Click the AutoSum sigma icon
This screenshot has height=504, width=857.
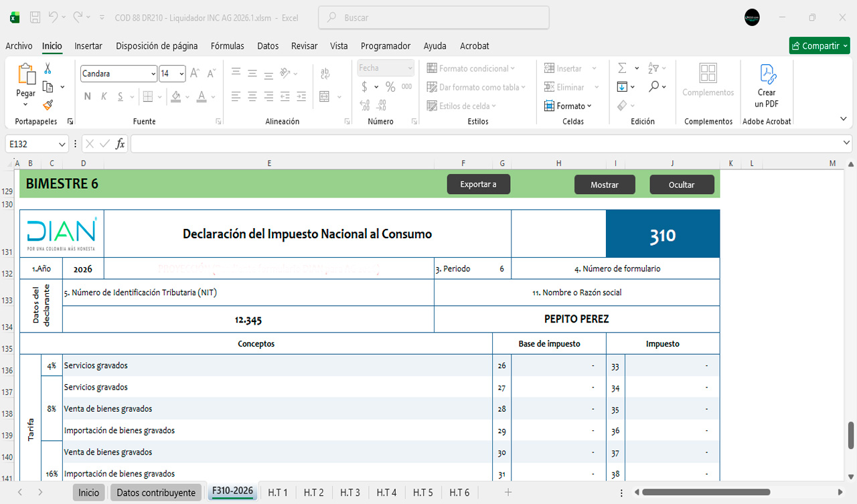point(622,68)
